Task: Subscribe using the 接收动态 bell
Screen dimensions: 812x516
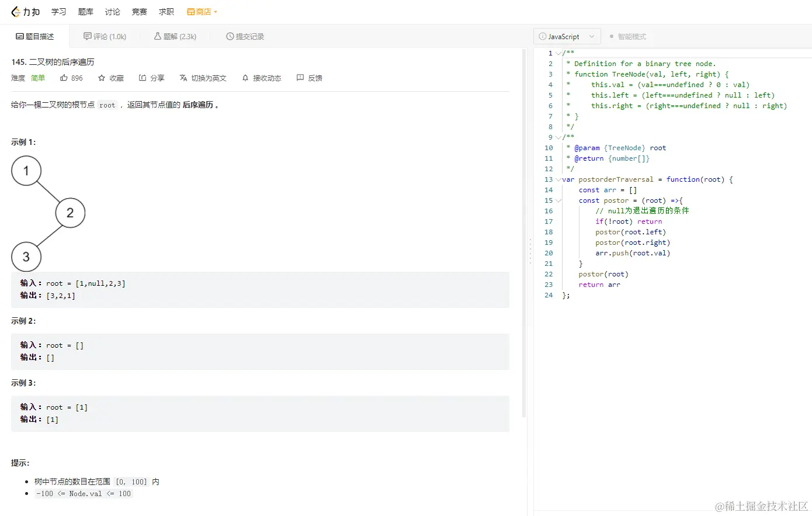Action: coord(262,78)
